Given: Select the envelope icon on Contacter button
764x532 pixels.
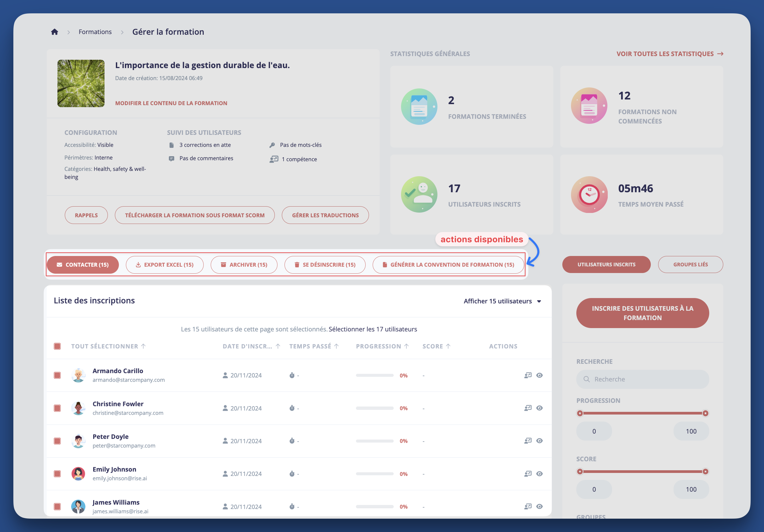Looking at the screenshot, I should click(x=59, y=264).
